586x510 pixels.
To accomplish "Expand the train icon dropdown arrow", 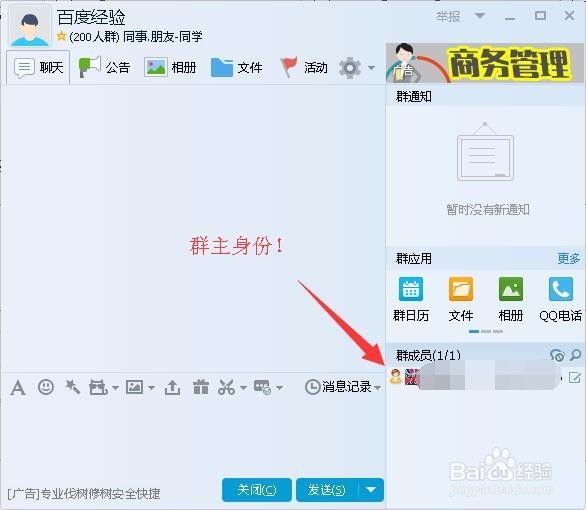I will click(115, 388).
